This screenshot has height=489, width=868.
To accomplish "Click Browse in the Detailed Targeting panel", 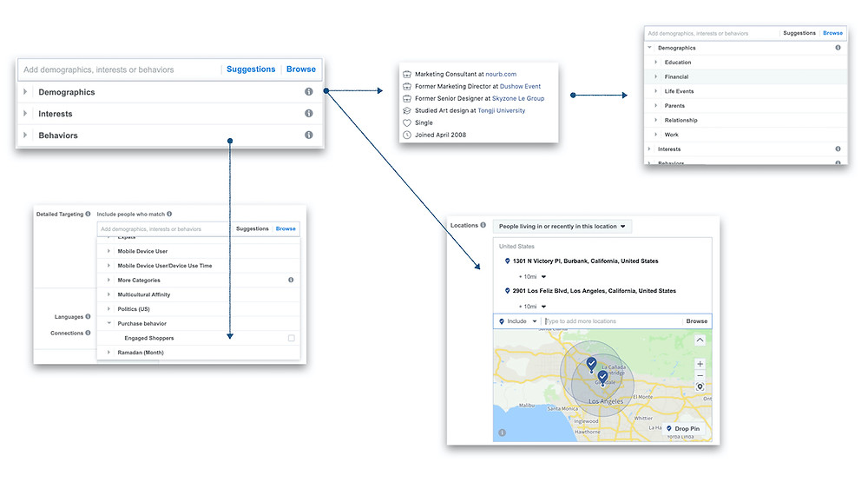I will (x=286, y=228).
